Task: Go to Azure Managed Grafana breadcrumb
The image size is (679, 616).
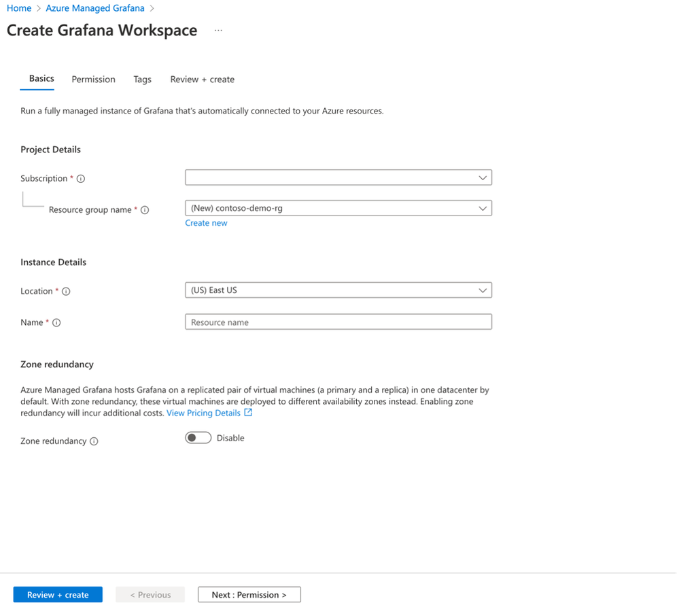Action: point(95,8)
